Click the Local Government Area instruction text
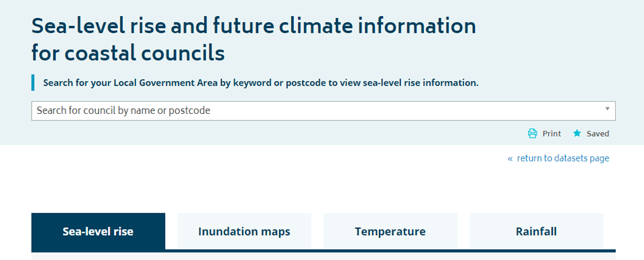This screenshot has height=260, width=644. [x=261, y=83]
